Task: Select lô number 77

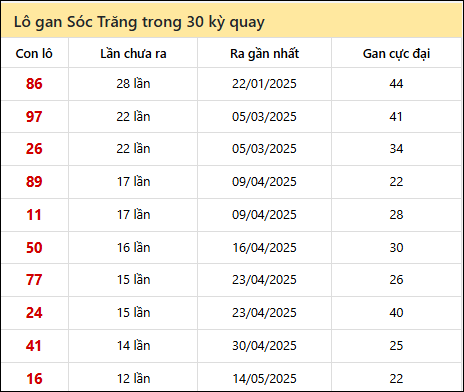Action: click(x=34, y=280)
